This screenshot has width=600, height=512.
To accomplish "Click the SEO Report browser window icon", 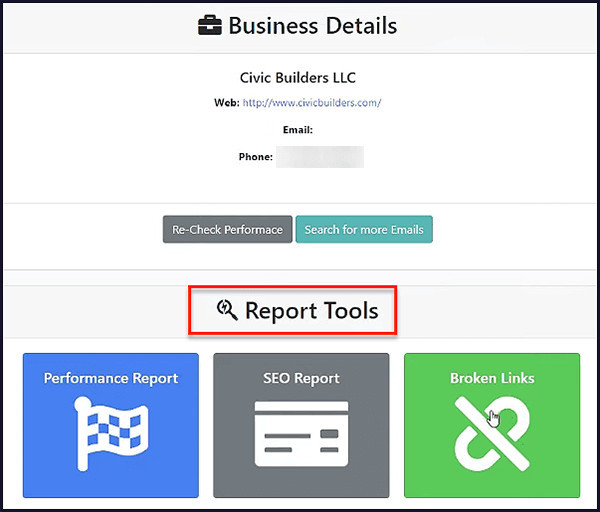I will (x=302, y=434).
